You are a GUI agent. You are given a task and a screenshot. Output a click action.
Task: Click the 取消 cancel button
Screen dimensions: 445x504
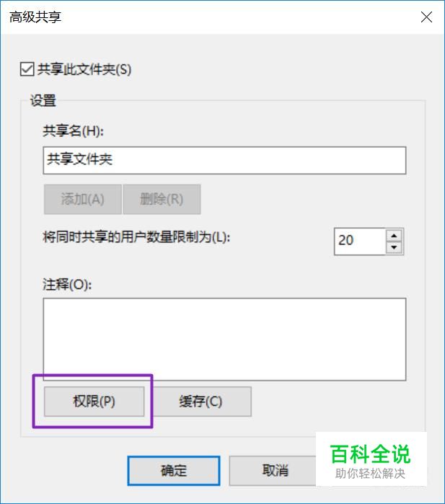pyautogui.click(x=275, y=471)
